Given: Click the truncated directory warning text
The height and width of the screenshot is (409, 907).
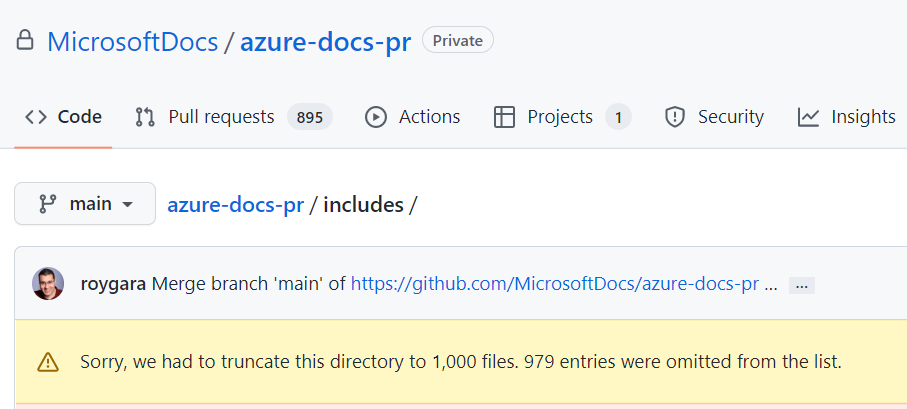Looking at the screenshot, I should coord(460,362).
